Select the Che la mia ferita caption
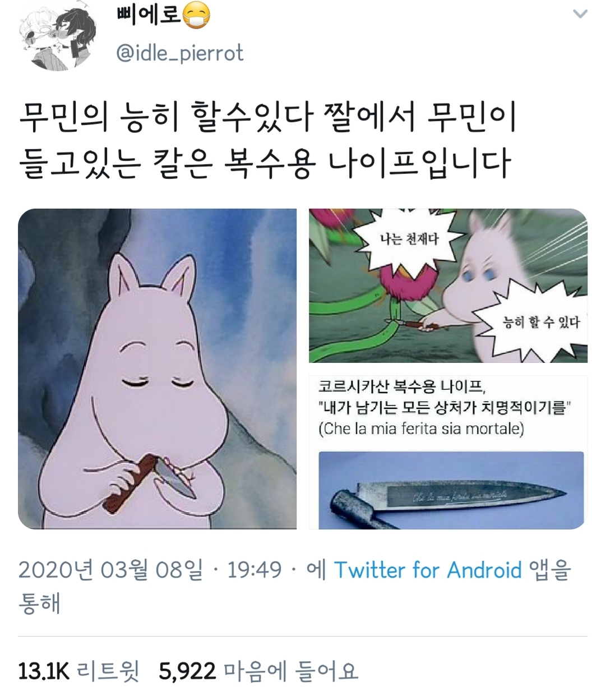Viewport: 592px width, 700px height. pyautogui.click(x=421, y=429)
